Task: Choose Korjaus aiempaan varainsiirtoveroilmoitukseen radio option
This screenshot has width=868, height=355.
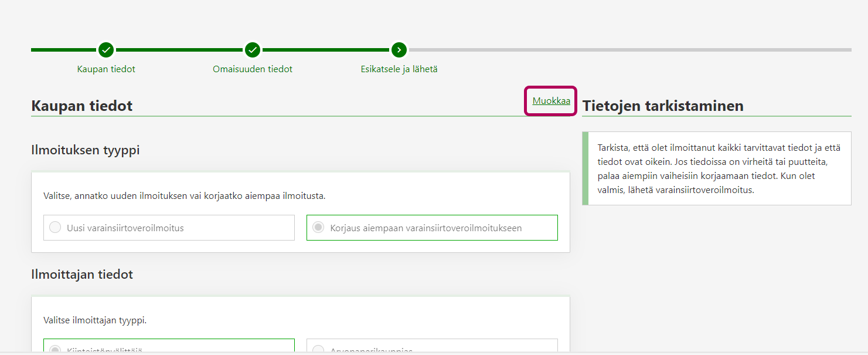Action: click(318, 228)
